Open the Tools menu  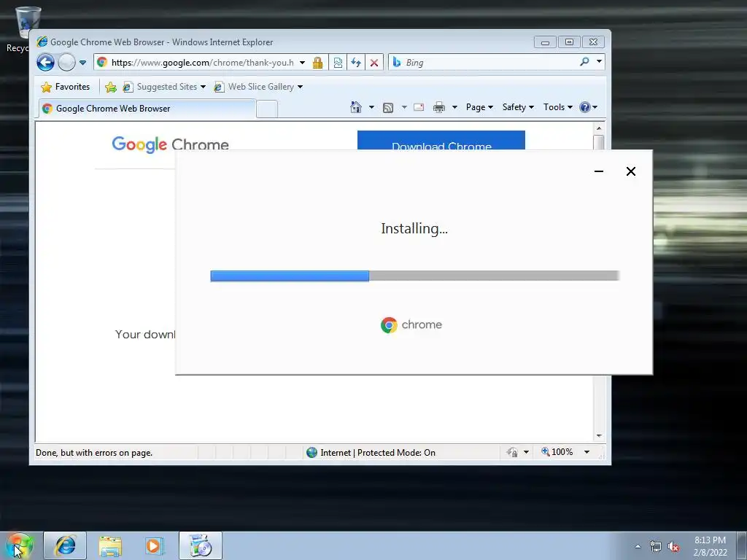pos(558,107)
